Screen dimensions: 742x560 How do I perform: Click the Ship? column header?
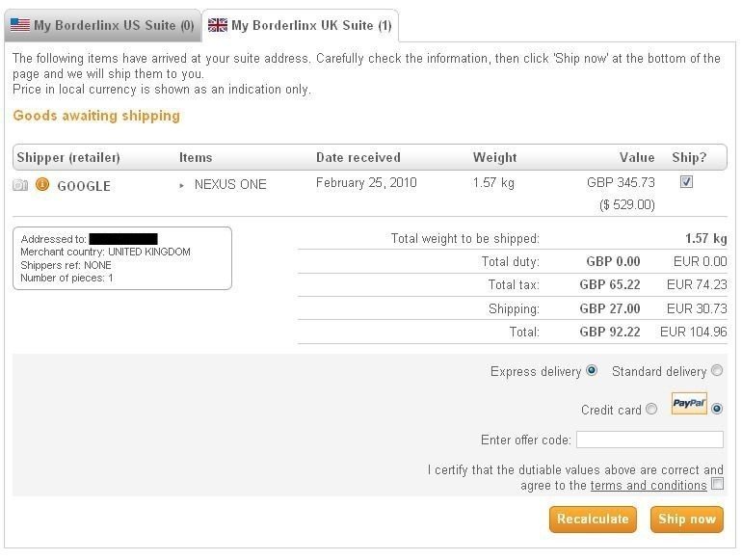click(689, 157)
